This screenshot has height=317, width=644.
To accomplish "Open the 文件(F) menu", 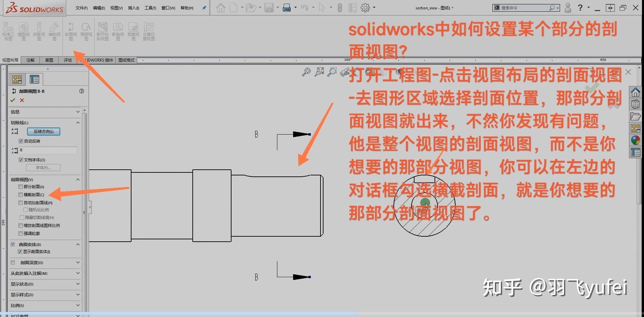I will [81, 8].
